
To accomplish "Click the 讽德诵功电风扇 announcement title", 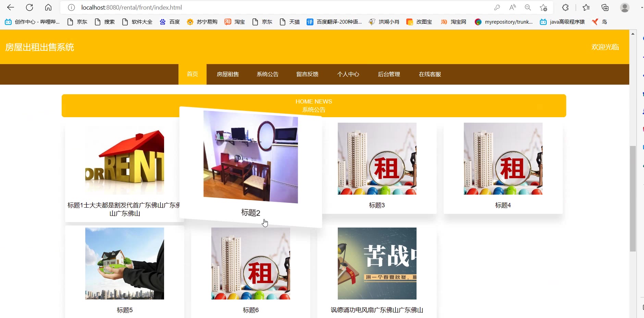I will tap(377, 310).
